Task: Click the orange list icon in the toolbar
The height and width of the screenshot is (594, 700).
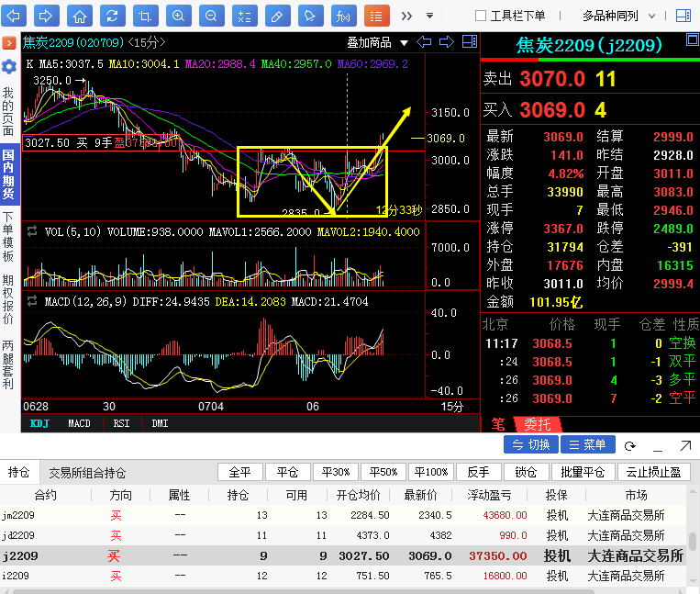Action: click(376, 16)
